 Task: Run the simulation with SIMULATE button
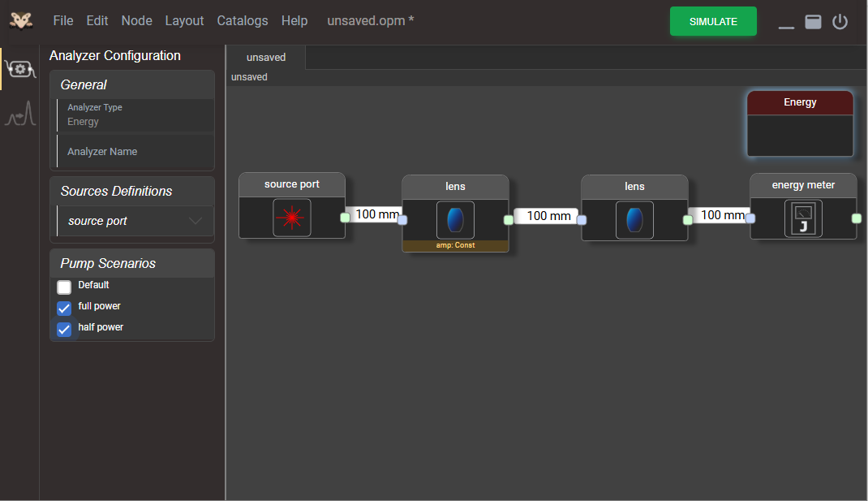(x=713, y=22)
